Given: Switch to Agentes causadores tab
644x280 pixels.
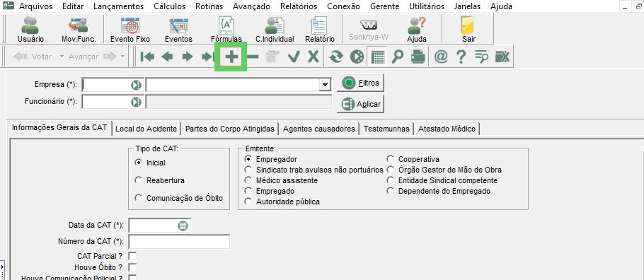Looking at the screenshot, I should (318, 129).
